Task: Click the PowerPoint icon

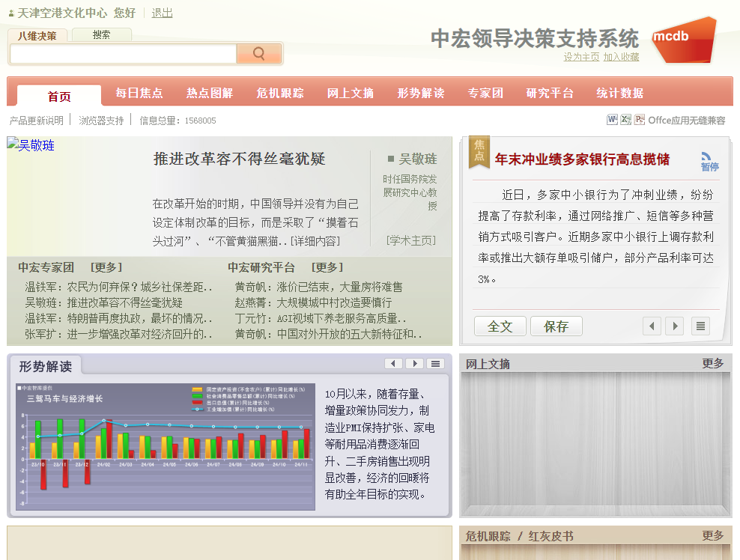Action: pyautogui.click(x=639, y=120)
